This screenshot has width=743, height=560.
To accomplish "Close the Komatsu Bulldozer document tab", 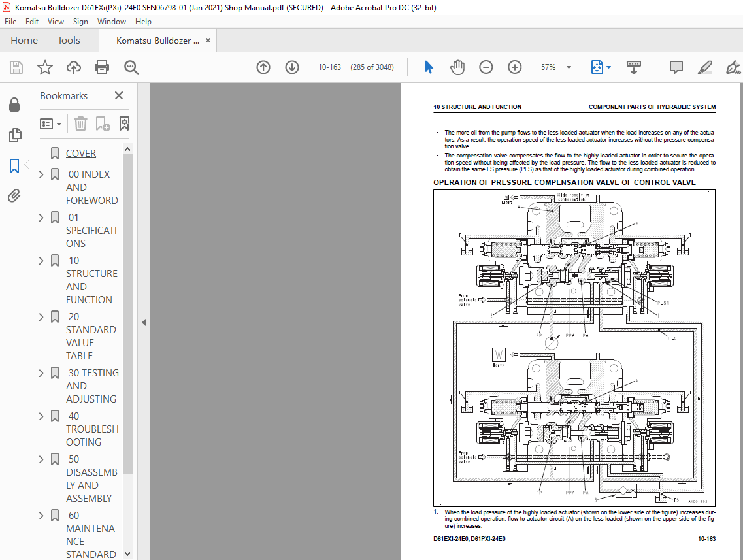I will click(208, 41).
